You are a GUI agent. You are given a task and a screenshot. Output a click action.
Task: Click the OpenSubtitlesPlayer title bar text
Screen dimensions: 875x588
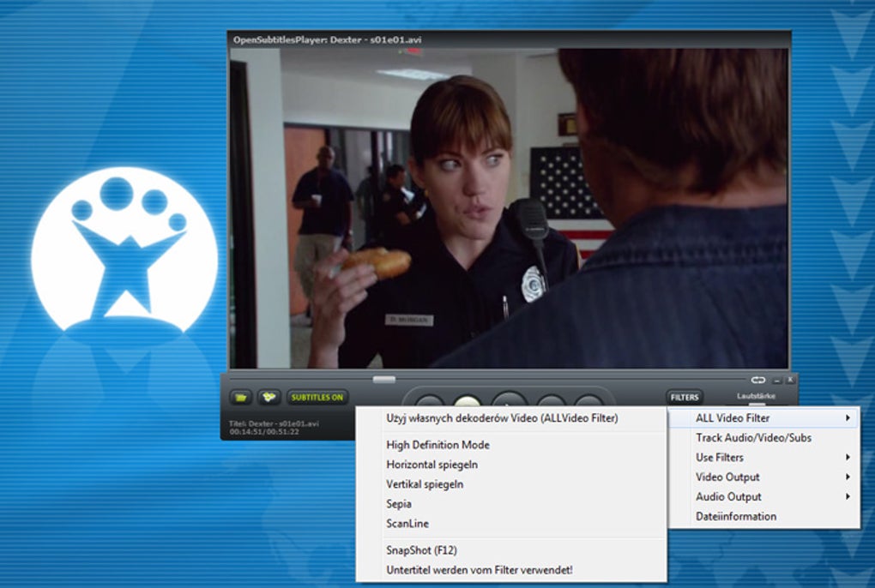327,39
